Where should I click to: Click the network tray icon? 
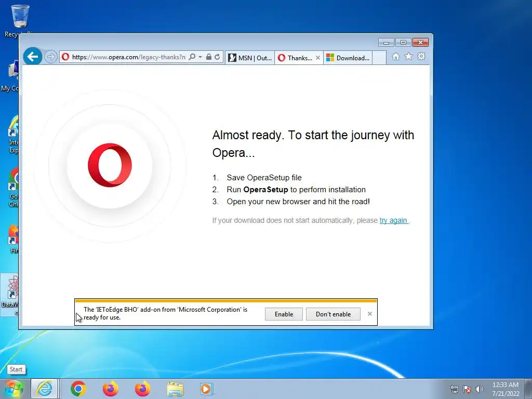pos(454,389)
